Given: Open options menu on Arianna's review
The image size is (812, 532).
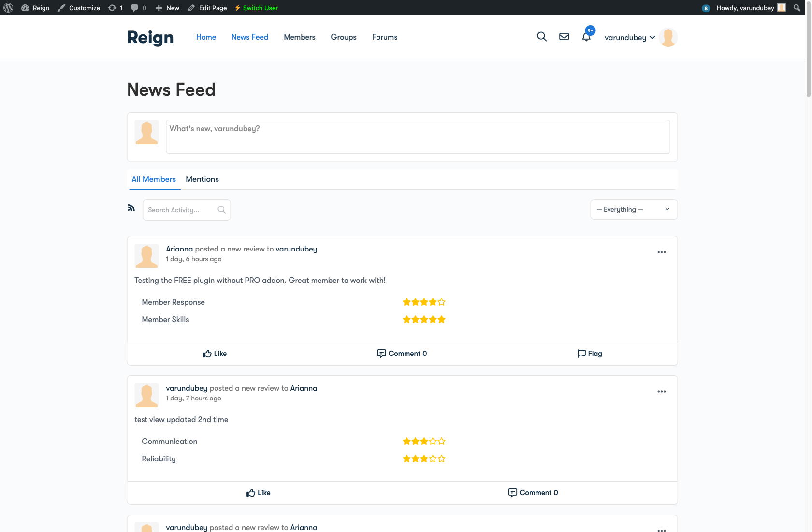Looking at the screenshot, I should (662, 252).
